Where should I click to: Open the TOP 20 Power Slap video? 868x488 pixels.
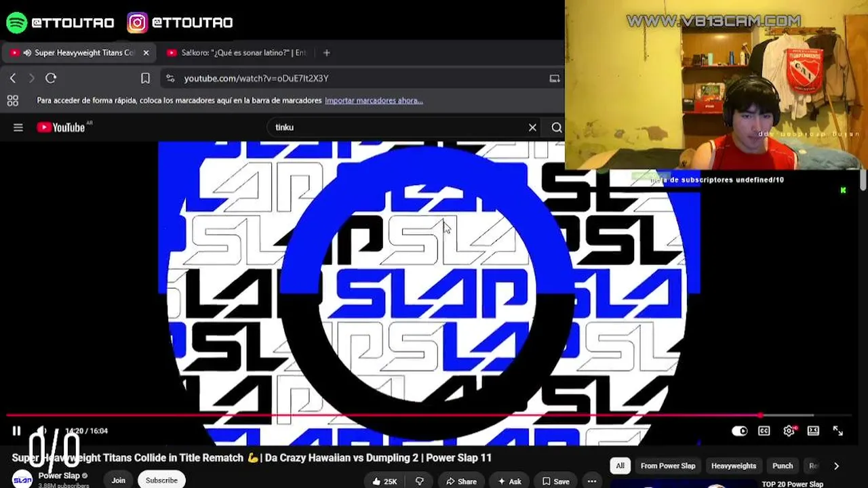point(792,484)
